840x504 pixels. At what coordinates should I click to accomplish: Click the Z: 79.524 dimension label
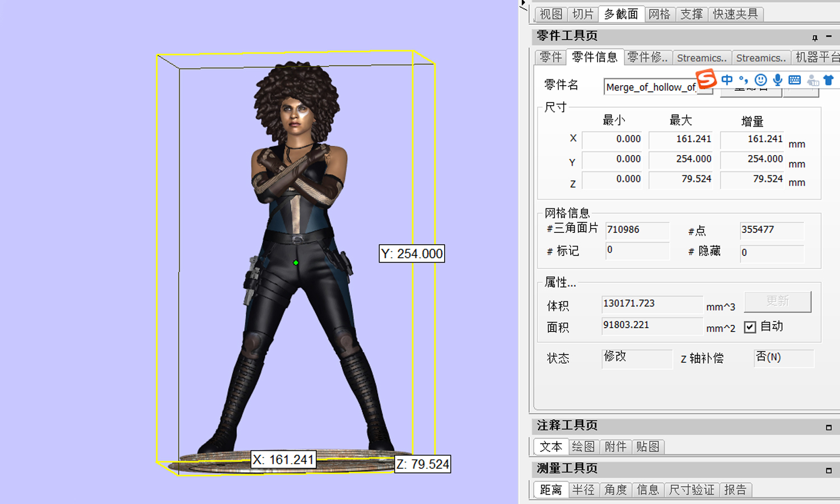[423, 464]
